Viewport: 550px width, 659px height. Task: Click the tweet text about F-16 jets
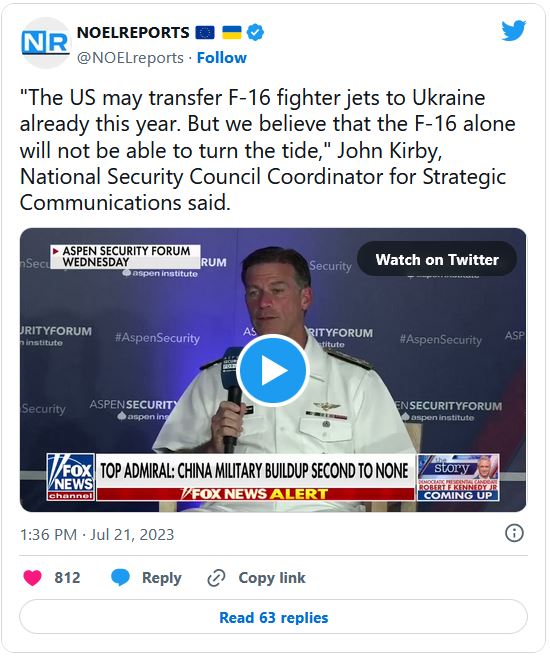(x=267, y=150)
